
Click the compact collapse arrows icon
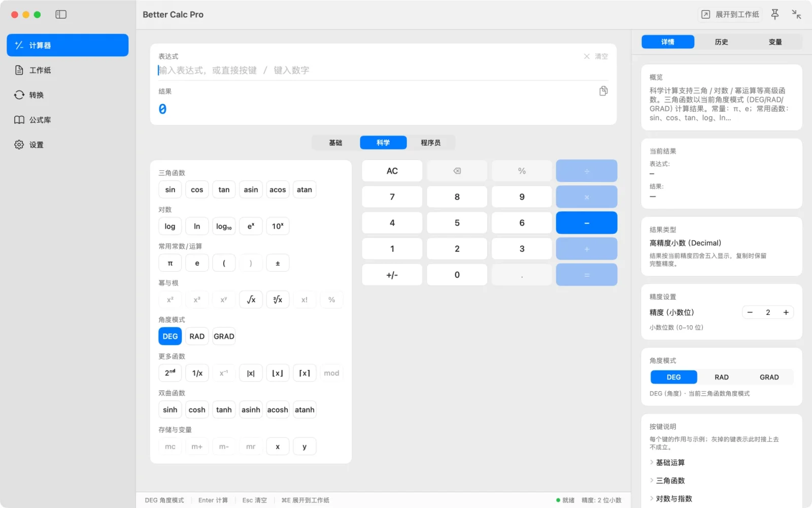click(796, 14)
